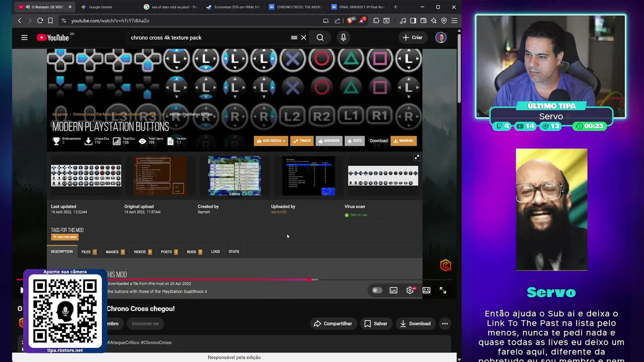Reload the page with refresh icon
The height and width of the screenshot is (362, 644).
click(x=40, y=21)
